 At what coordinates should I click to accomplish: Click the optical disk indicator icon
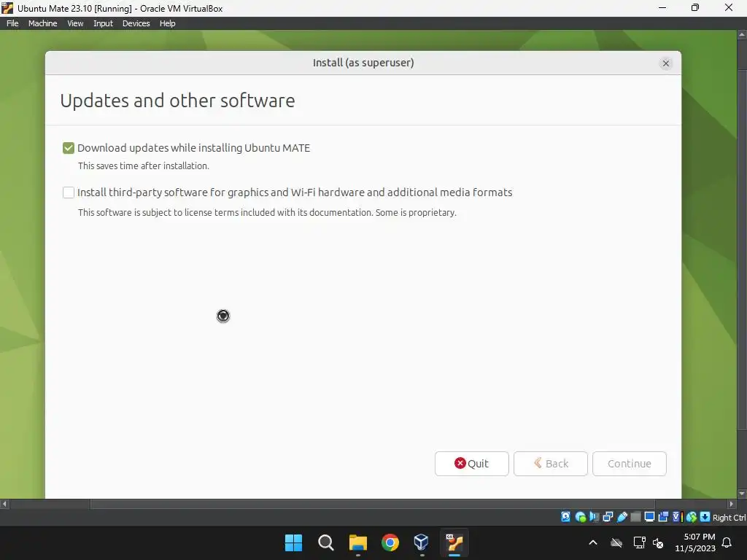click(x=580, y=517)
